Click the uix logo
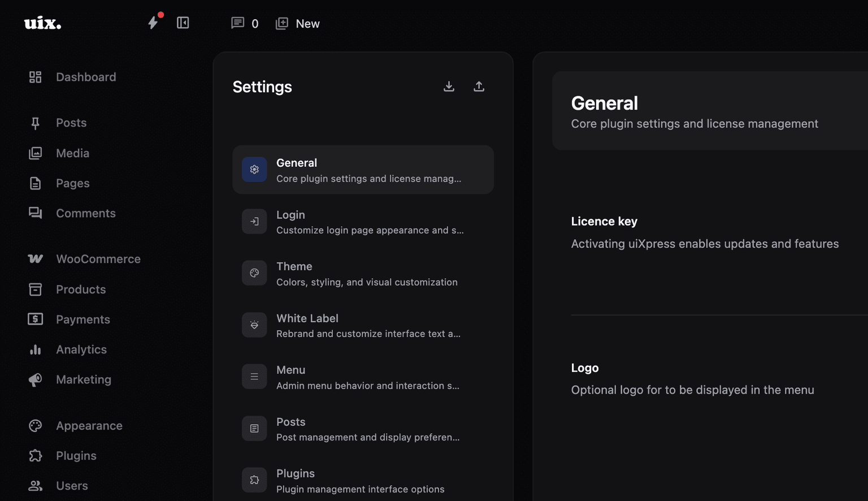 (x=42, y=23)
